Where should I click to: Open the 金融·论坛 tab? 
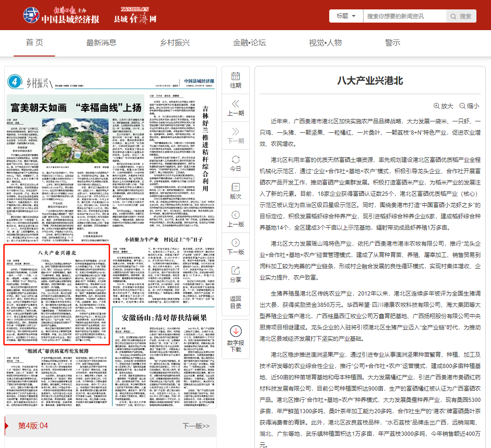(248, 42)
